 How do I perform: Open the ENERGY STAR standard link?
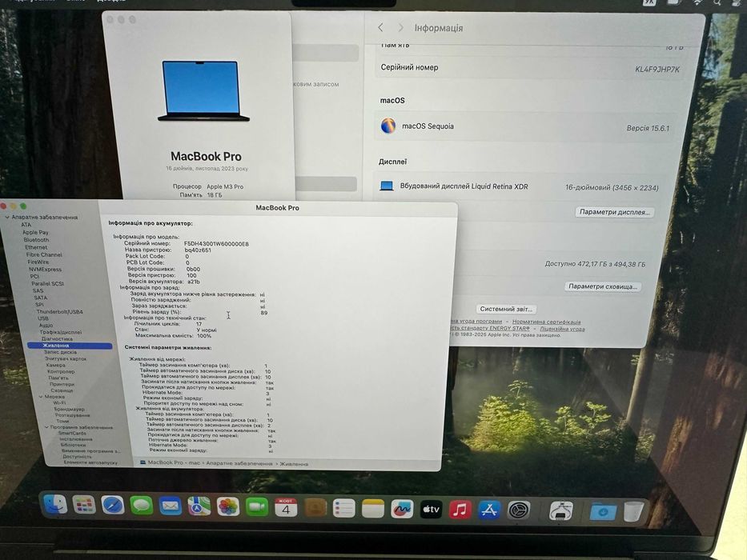click(488, 328)
